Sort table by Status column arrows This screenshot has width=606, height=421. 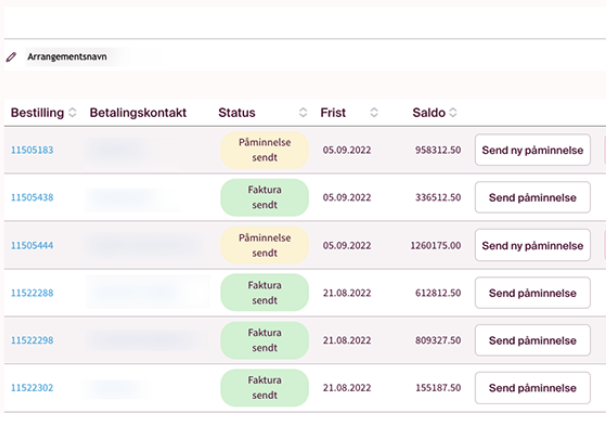click(x=303, y=113)
